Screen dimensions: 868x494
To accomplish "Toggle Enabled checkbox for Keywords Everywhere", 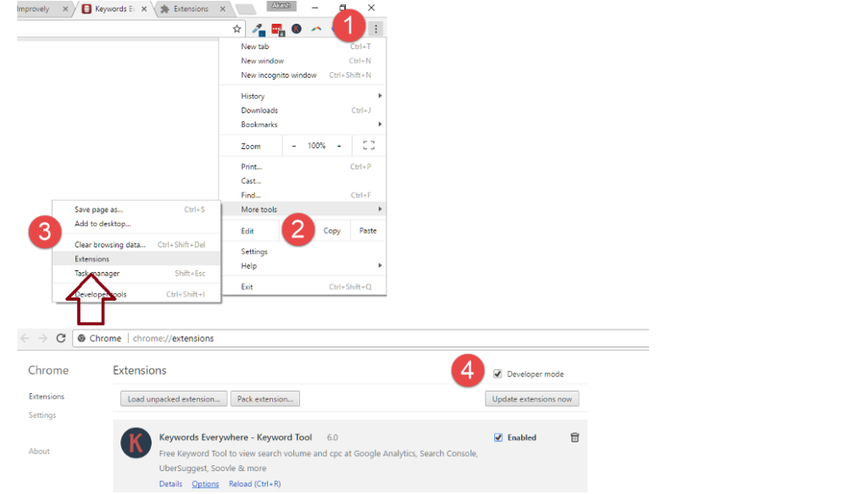I will tap(498, 437).
